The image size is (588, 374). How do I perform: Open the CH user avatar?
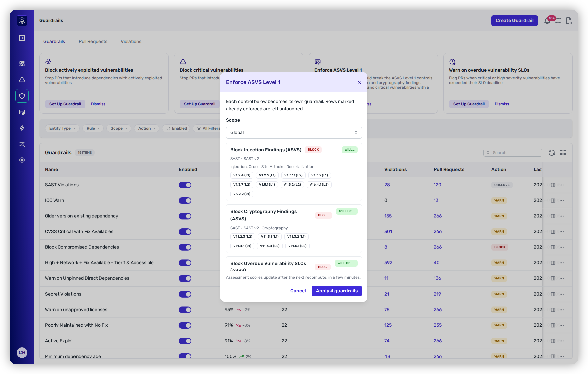pyautogui.click(x=22, y=352)
